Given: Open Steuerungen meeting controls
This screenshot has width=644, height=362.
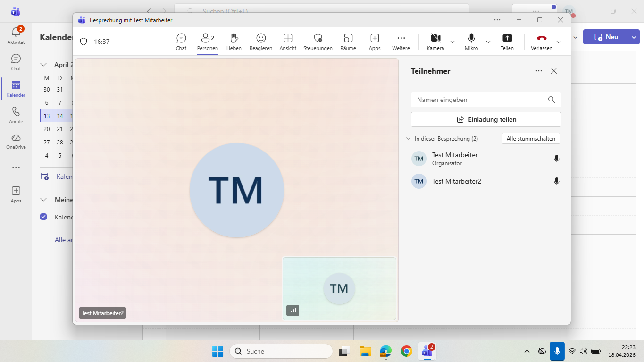Looking at the screenshot, I should [318, 42].
